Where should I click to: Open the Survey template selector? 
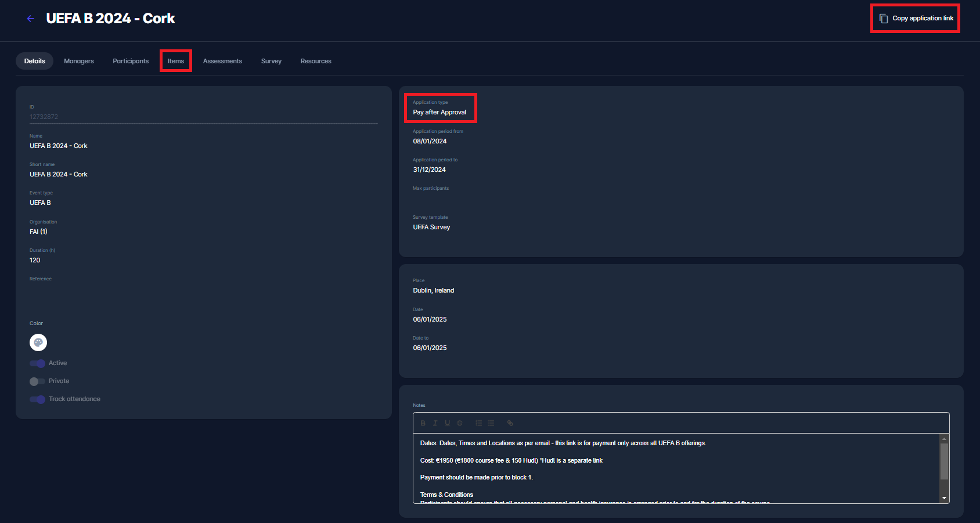(x=431, y=227)
